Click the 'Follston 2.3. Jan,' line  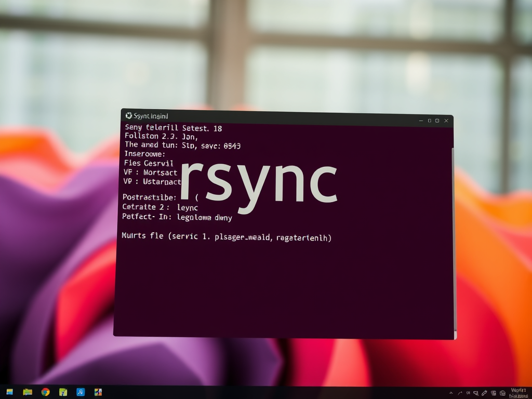pyautogui.click(x=161, y=137)
